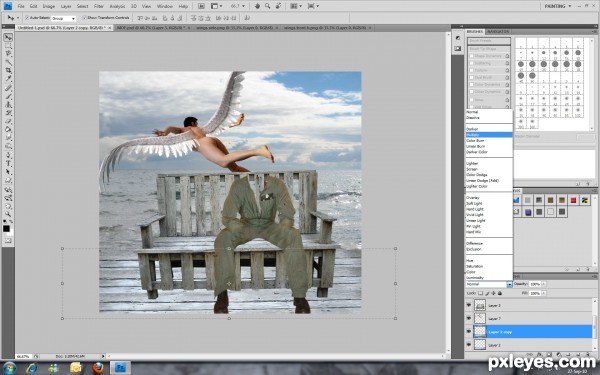Apply the purple style swatch

(x=528, y=212)
